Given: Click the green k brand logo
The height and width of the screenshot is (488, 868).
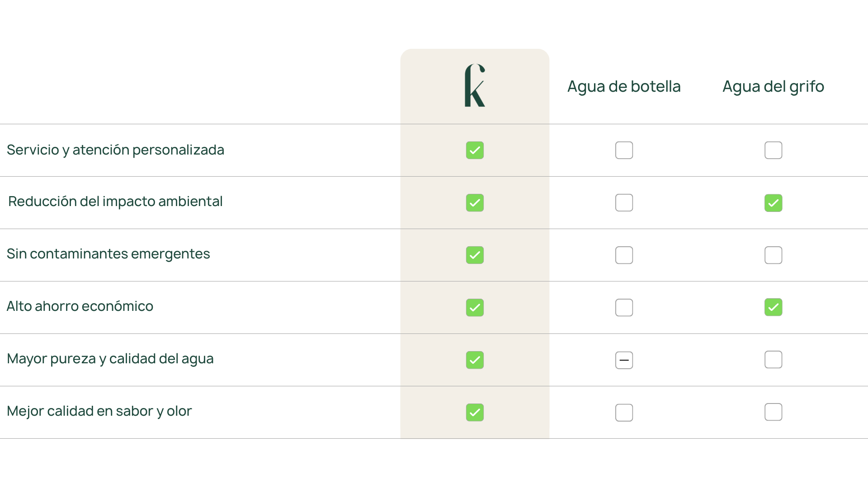Looking at the screenshot, I should click(475, 86).
